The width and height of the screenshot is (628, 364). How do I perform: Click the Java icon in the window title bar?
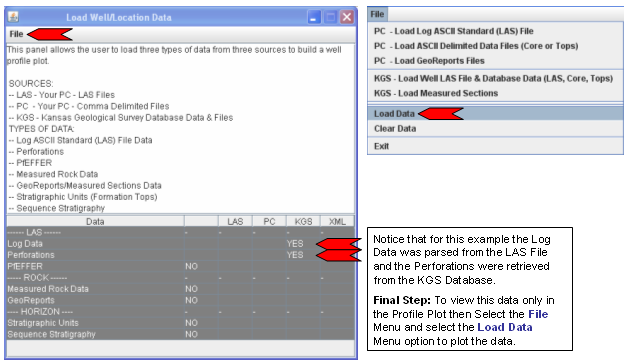tap(13, 17)
